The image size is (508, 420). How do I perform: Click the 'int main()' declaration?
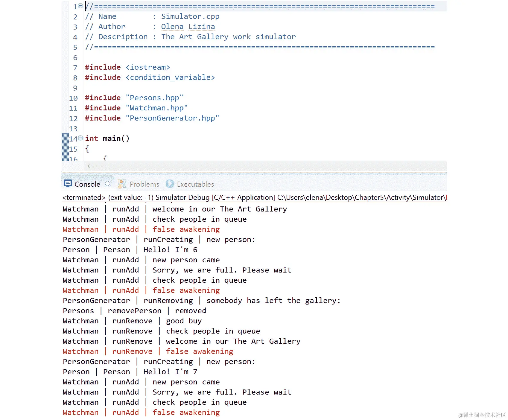(107, 139)
